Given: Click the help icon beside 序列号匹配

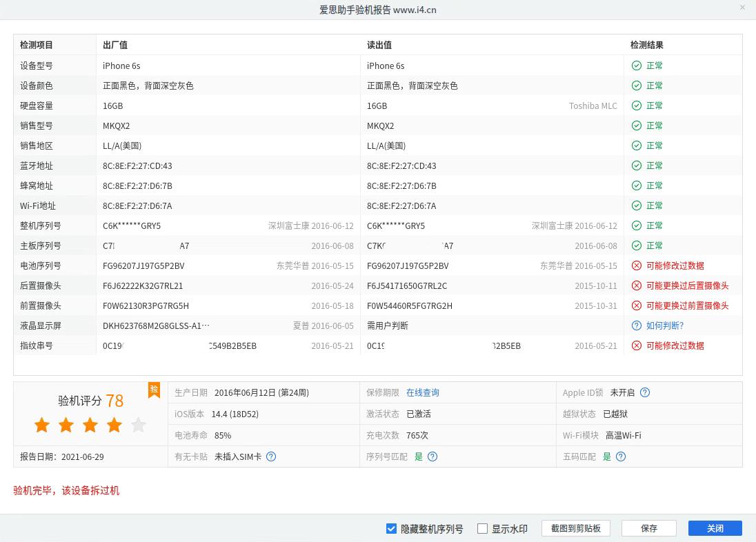Looking at the screenshot, I should pos(432,456).
